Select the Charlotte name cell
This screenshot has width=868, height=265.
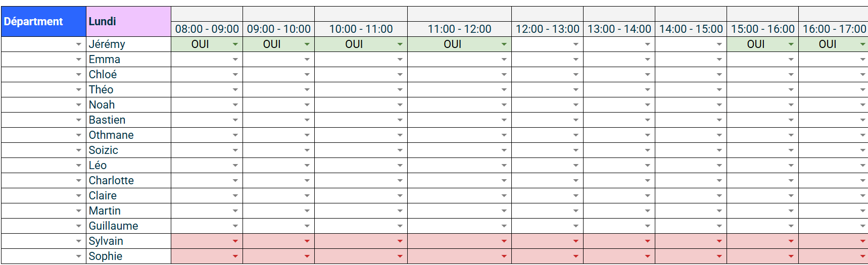click(x=129, y=181)
